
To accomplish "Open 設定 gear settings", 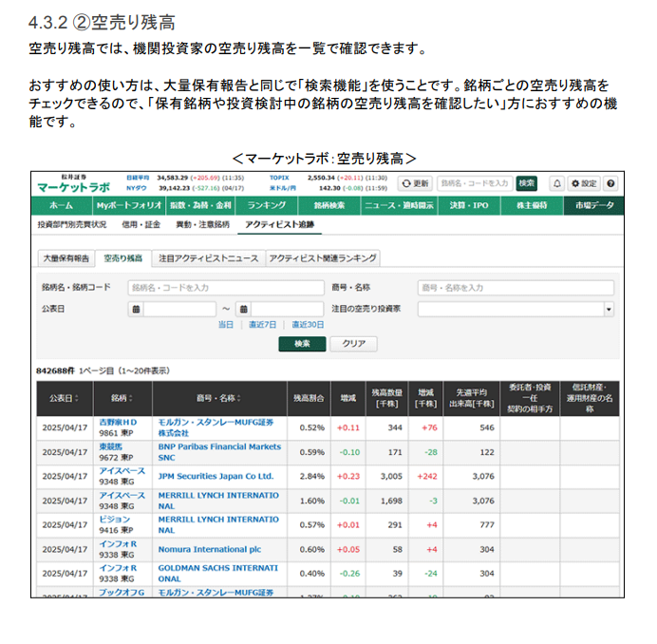I will [x=584, y=183].
